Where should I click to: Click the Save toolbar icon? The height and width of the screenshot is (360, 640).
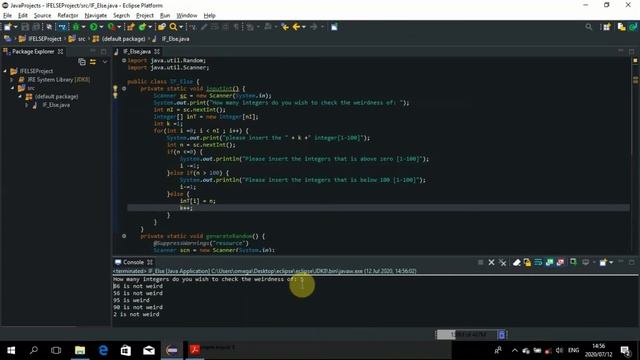[25, 27]
